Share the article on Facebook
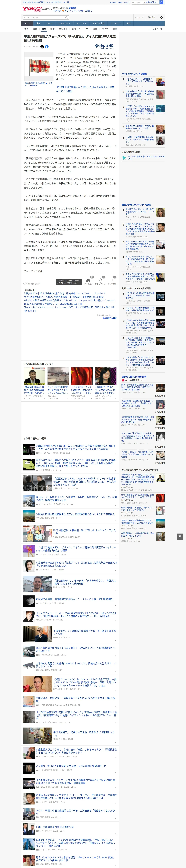186x868 pixels. pos(47,47)
